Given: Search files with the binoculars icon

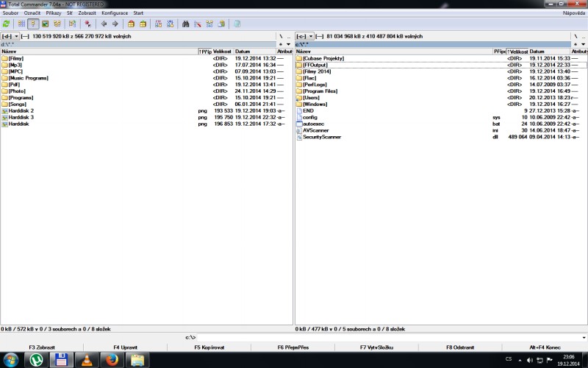Looking at the screenshot, I should click(x=186, y=24).
